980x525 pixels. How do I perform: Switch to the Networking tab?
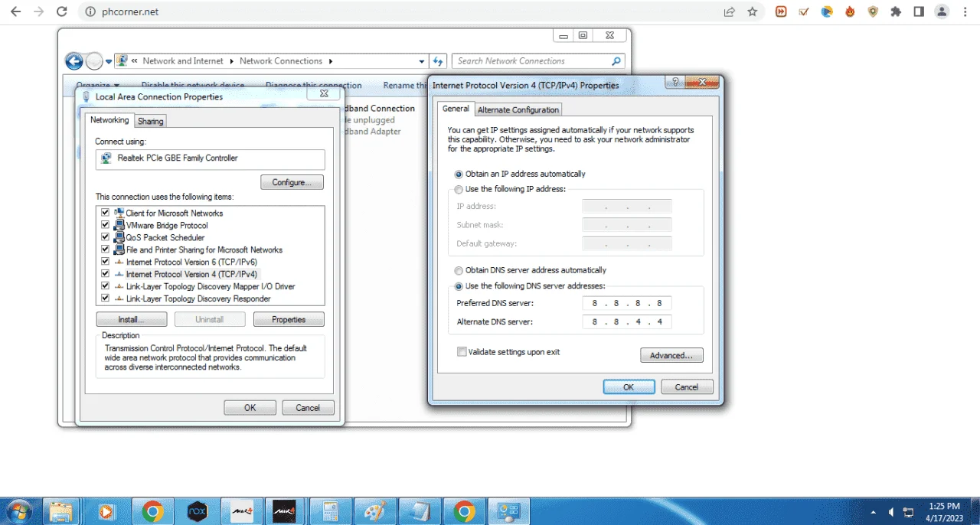pyautogui.click(x=109, y=120)
